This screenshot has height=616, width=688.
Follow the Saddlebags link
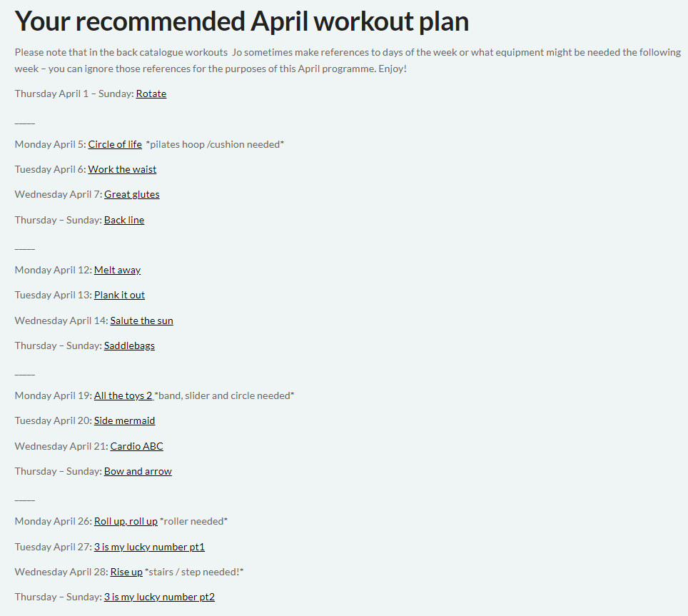pos(129,345)
